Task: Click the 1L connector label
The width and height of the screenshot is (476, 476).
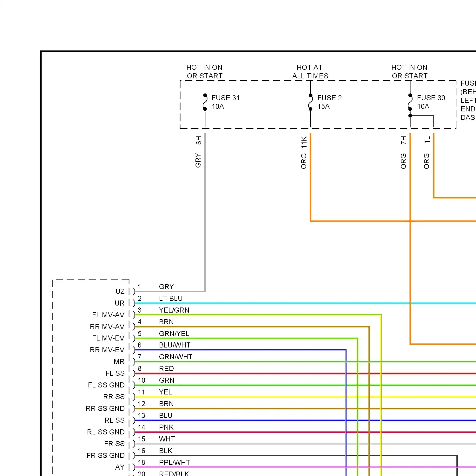Action: (x=427, y=140)
